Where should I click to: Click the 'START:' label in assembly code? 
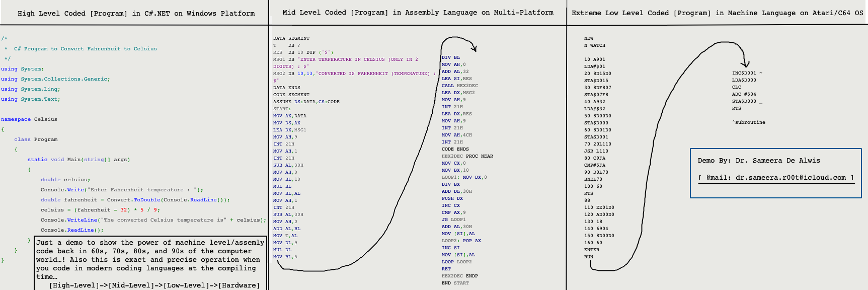coord(282,109)
